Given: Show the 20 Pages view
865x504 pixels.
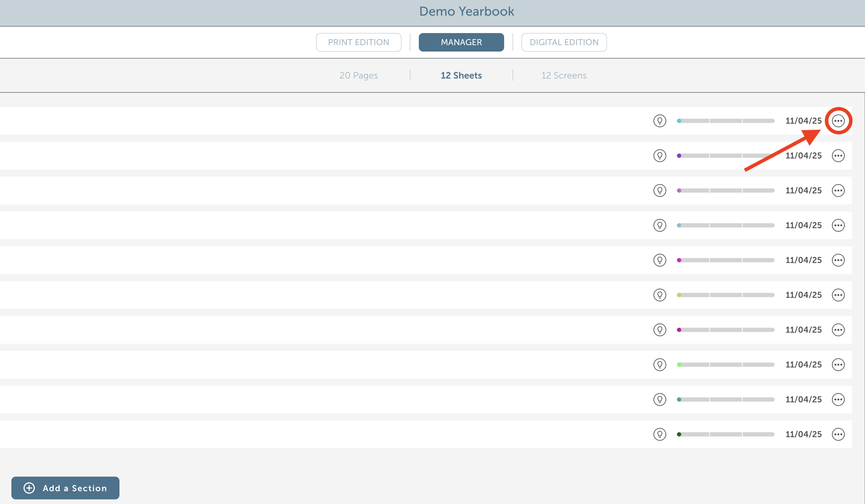Looking at the screenshot, I should (358, 75).
